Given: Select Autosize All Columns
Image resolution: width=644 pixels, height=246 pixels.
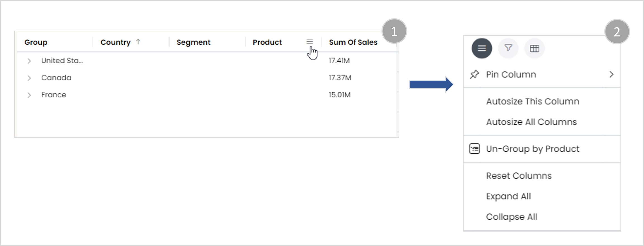Looking at the screenshot, I should click(x=531, y=122).
